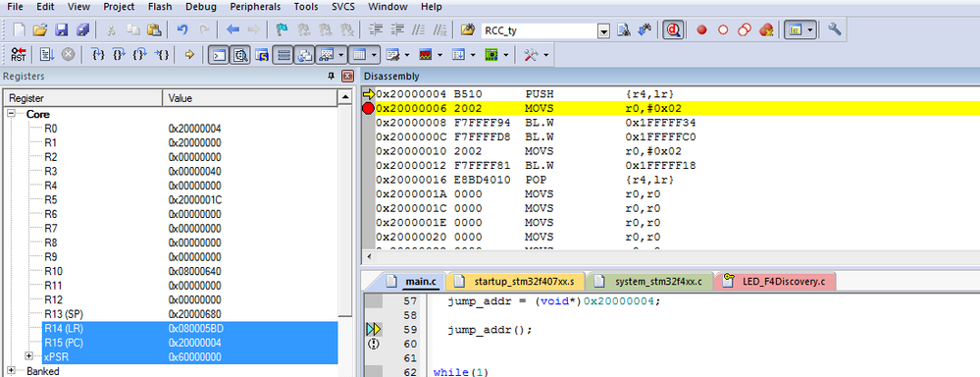Click the Step Out icon
Screen dimensions: 980x377
click(x=140, y=55)
